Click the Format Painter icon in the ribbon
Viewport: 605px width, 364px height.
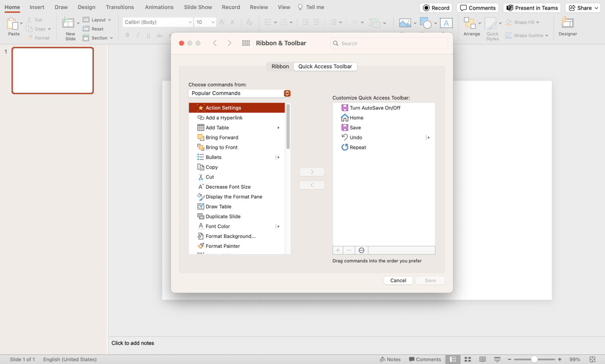coord(30,37)
